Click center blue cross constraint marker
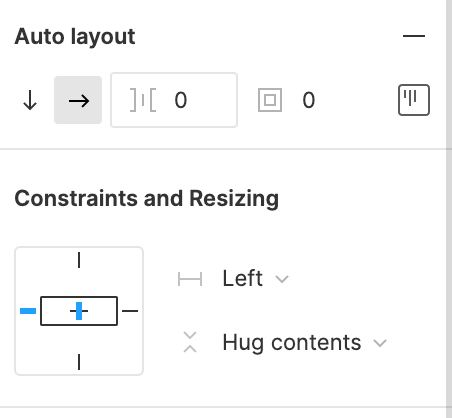 click(79, 311)
